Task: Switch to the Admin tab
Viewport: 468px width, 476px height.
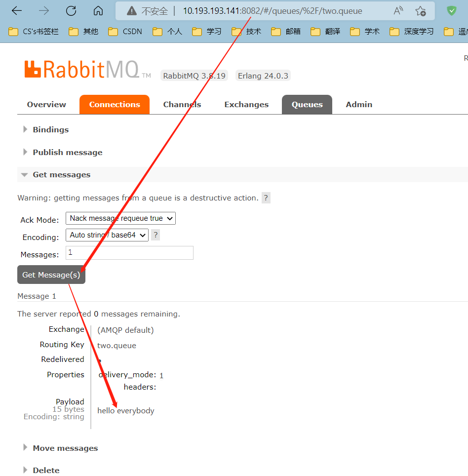Action: (359, 104)
